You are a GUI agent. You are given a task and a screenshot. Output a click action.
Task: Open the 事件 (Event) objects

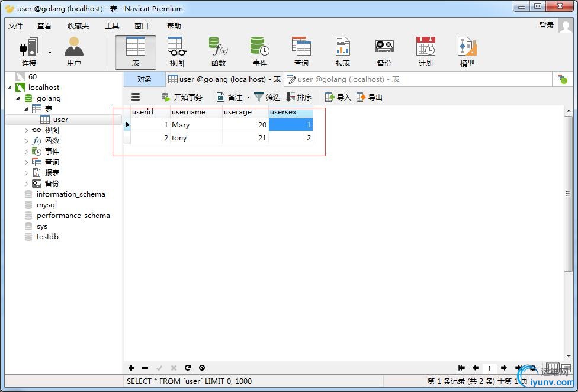(x=259, y=52)
